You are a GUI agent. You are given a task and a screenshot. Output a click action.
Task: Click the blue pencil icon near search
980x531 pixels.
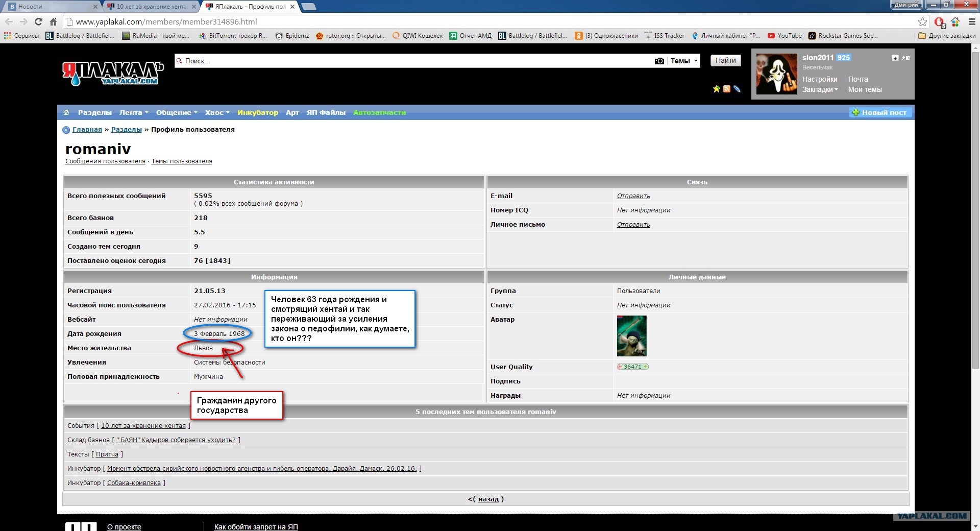(x=737, y=89)
